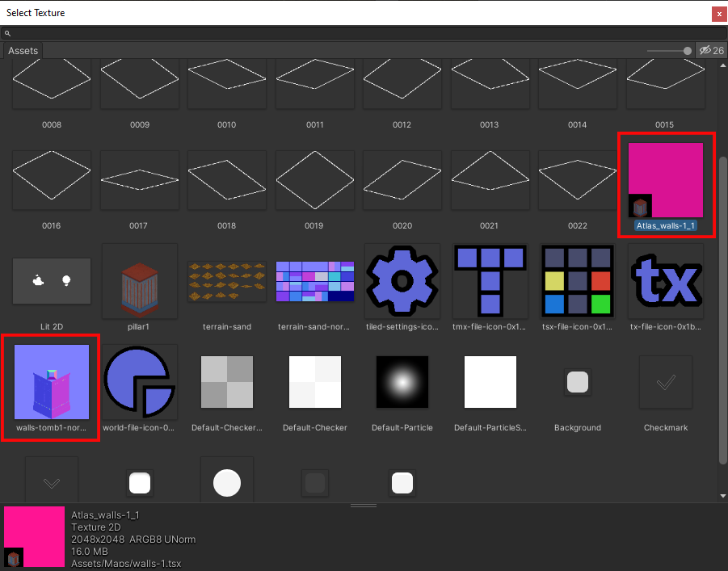The width and height of the screenshot is (728, 571).
Task: Toggle the hidden assets eye filter
Action: [711, 49]
